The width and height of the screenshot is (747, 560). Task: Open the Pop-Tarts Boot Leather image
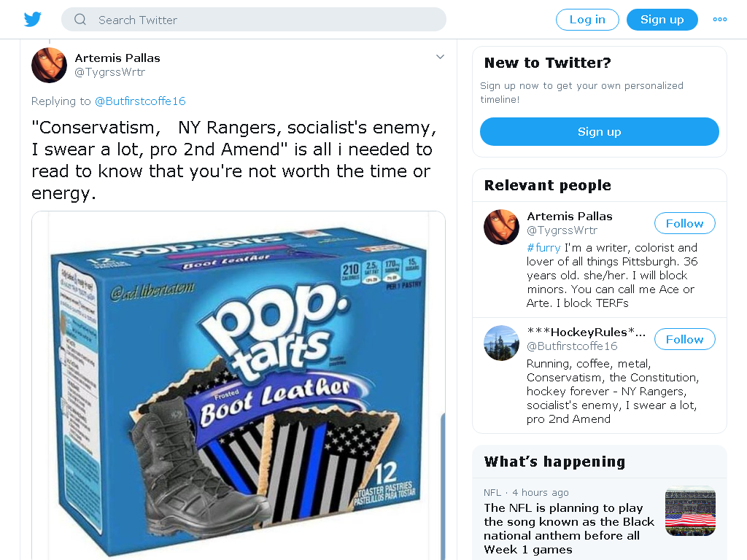click(x=239, y=385)
